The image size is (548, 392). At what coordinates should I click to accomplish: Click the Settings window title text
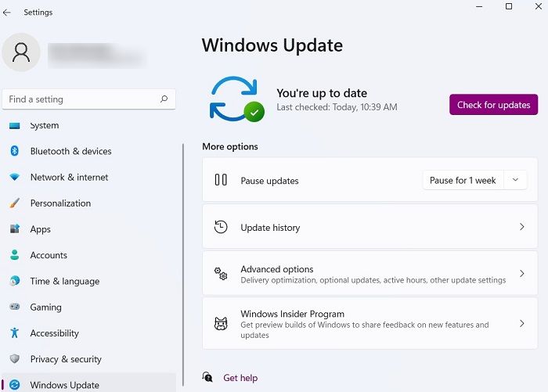38,13
